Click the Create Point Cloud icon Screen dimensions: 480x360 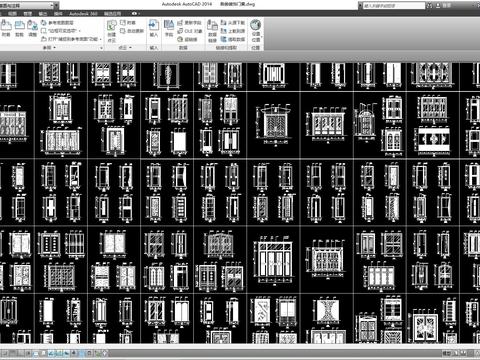point(112,31)
